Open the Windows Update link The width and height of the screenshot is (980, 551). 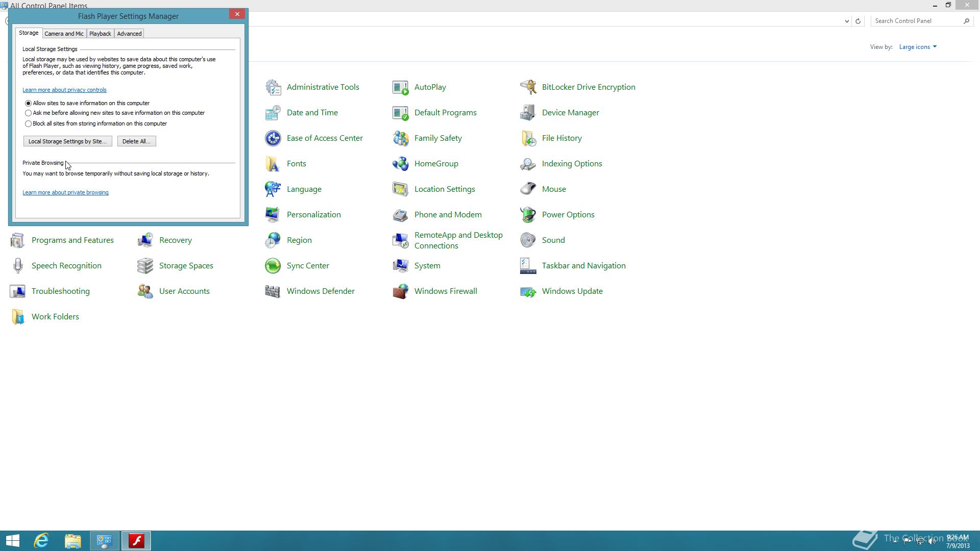[x=572, y=291]
